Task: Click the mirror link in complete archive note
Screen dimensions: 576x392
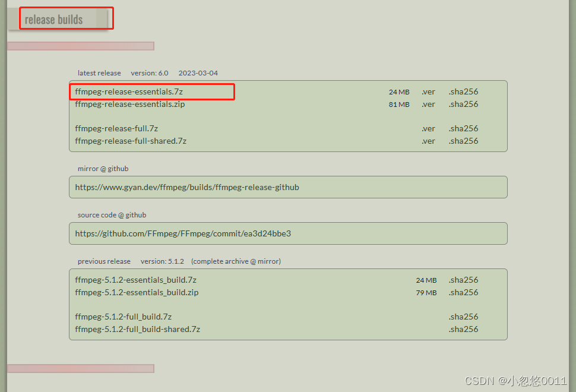Action: point(268,261)
